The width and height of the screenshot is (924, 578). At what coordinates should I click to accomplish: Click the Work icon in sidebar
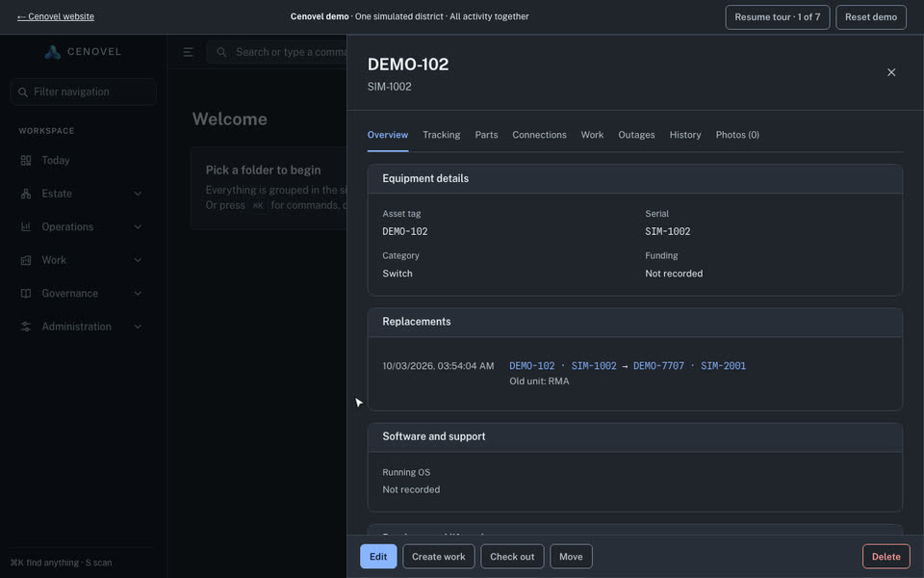click(26, 260)
